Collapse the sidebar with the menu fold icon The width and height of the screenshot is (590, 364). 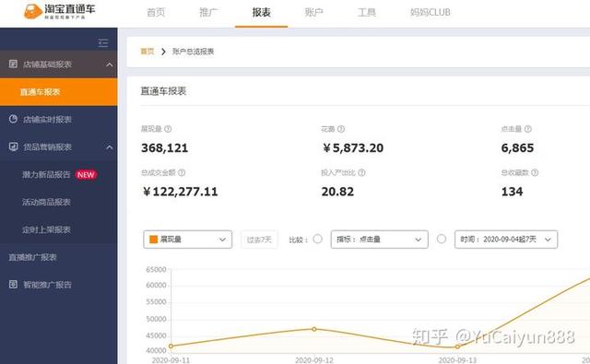(103, 43)
